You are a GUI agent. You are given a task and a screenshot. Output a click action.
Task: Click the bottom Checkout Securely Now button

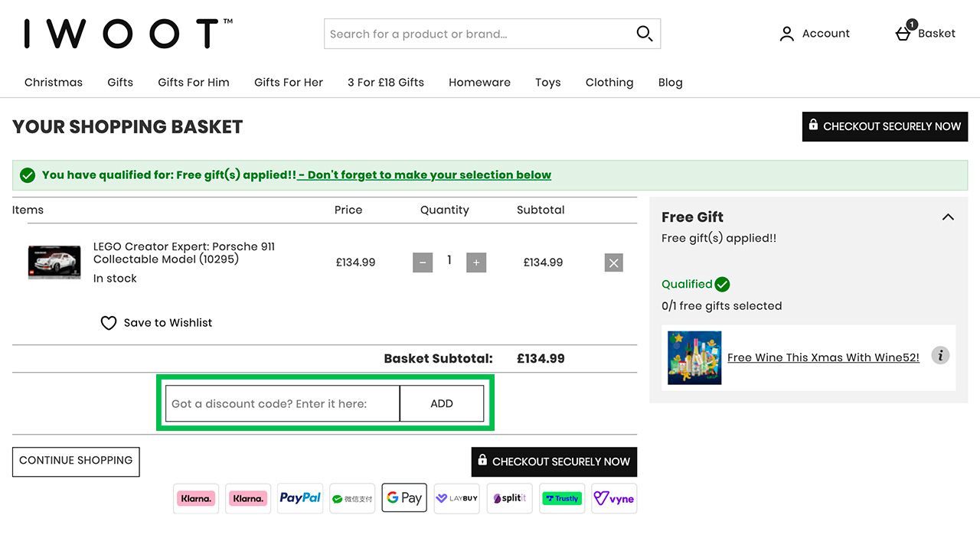point(554,461)
